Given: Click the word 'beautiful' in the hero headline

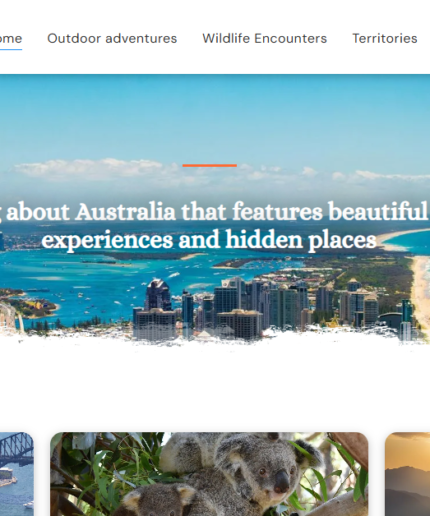Looking at the screenshot, I should pyautogui.click(x=378, y=212).
